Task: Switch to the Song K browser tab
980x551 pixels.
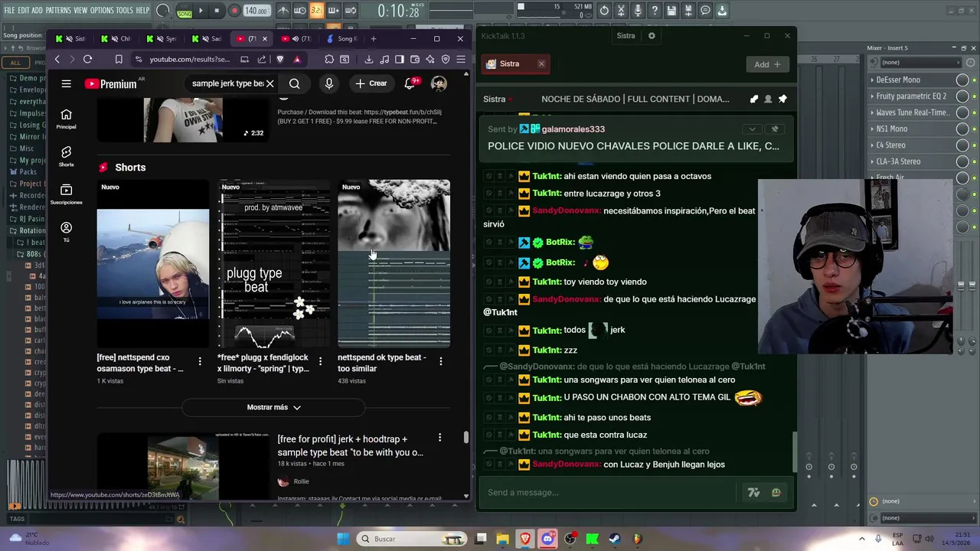Action: point(341,38)
